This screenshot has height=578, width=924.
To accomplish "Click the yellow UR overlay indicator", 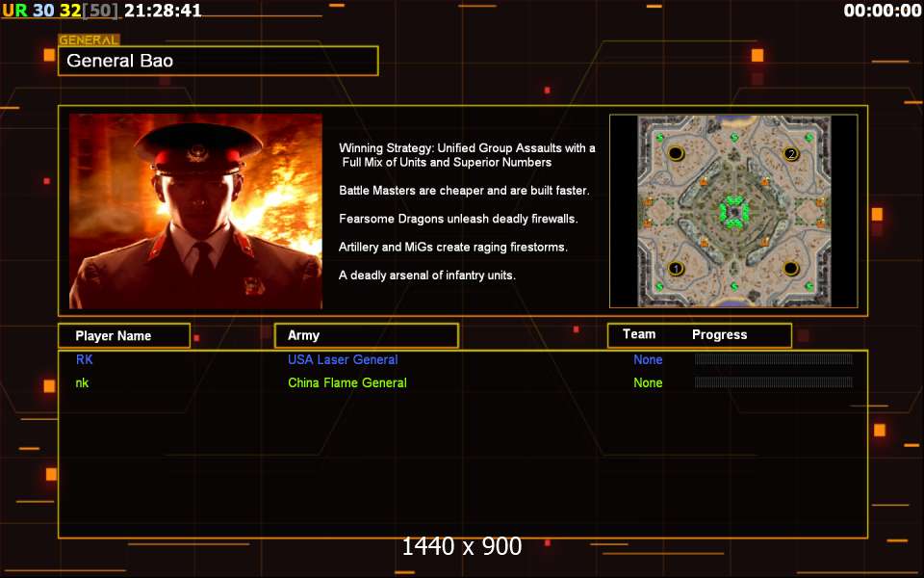I will 14,10.
